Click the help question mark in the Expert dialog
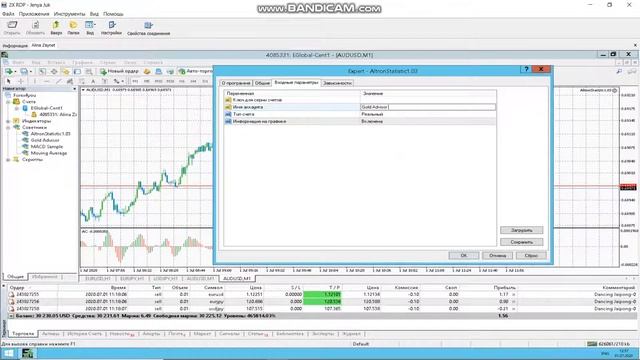This screenshot has width=640, height=360. [526, 69]
